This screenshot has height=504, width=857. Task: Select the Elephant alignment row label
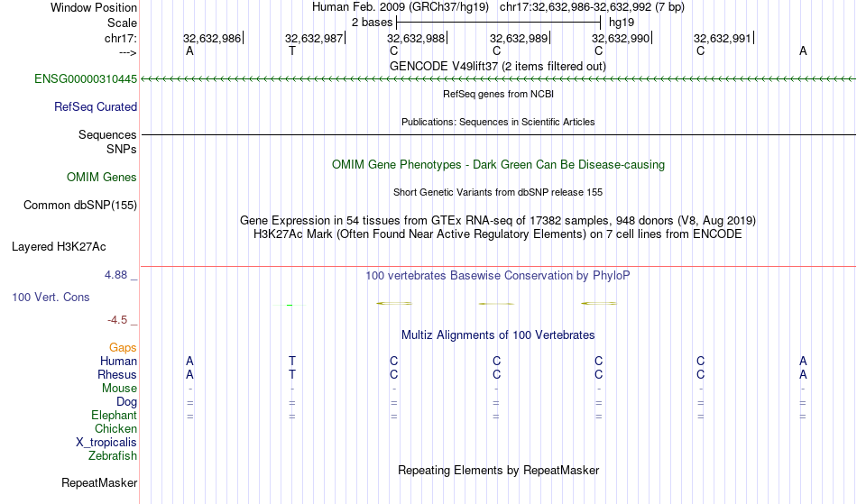114,416
